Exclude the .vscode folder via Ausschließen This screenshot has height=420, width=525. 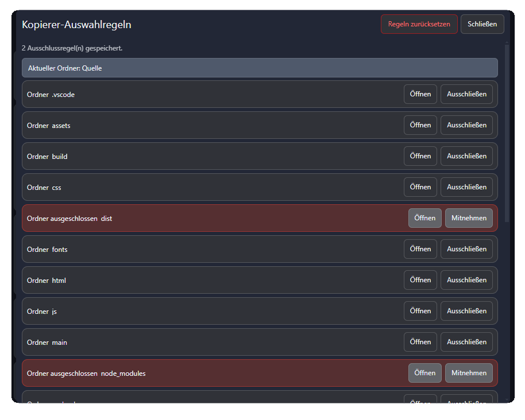pyautogui.click(x=466, y=94)
